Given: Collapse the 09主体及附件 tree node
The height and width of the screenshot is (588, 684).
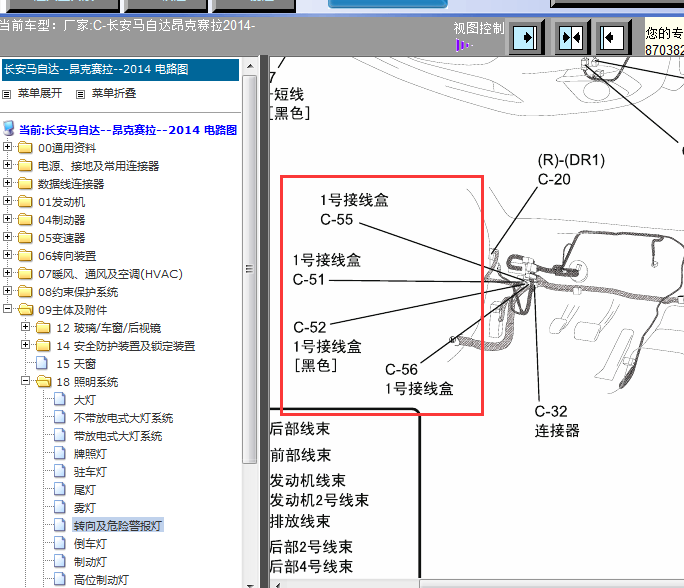Looking at the screenshot, I should 7,308.
